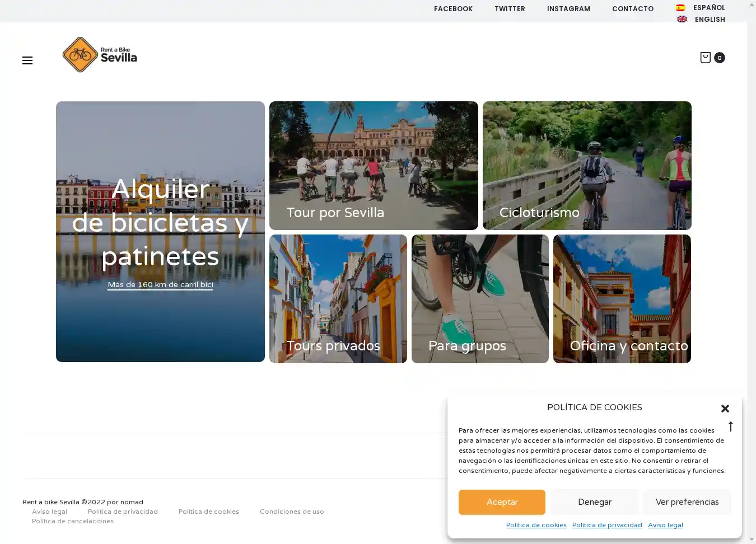756x544 pixels.
Task: Open Instagram from the top bar
Action: point(568,9)
